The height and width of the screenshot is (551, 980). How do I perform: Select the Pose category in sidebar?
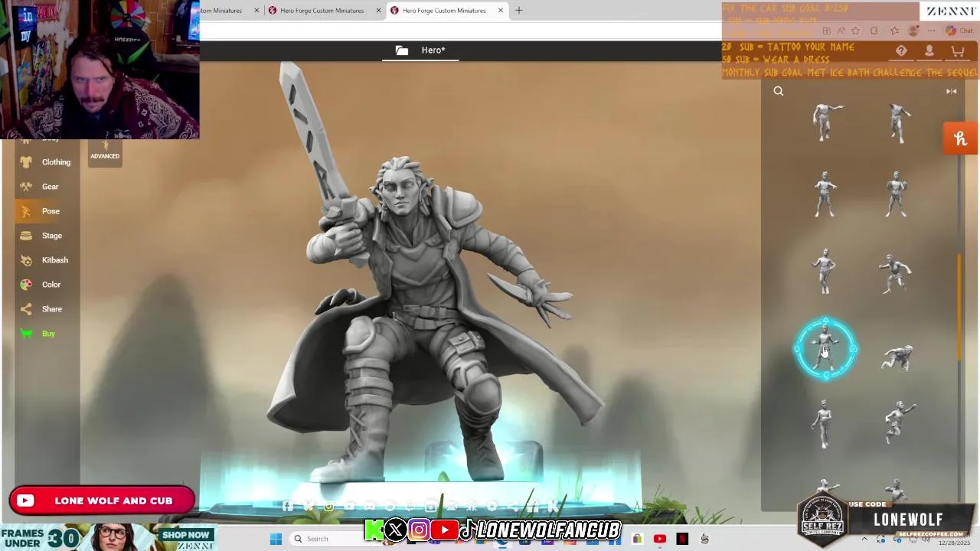pos(46,211)
